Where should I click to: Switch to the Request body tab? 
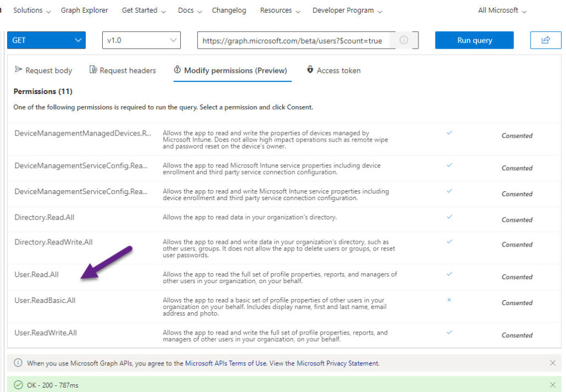43,70
